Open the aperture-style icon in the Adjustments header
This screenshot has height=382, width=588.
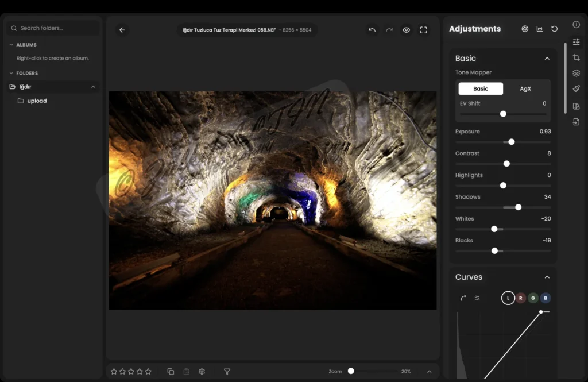pyautogui.click(x=525, y=29)
